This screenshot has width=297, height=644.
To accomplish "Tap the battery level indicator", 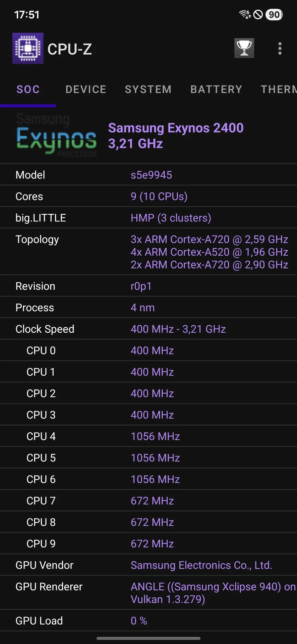I will 274,14.
